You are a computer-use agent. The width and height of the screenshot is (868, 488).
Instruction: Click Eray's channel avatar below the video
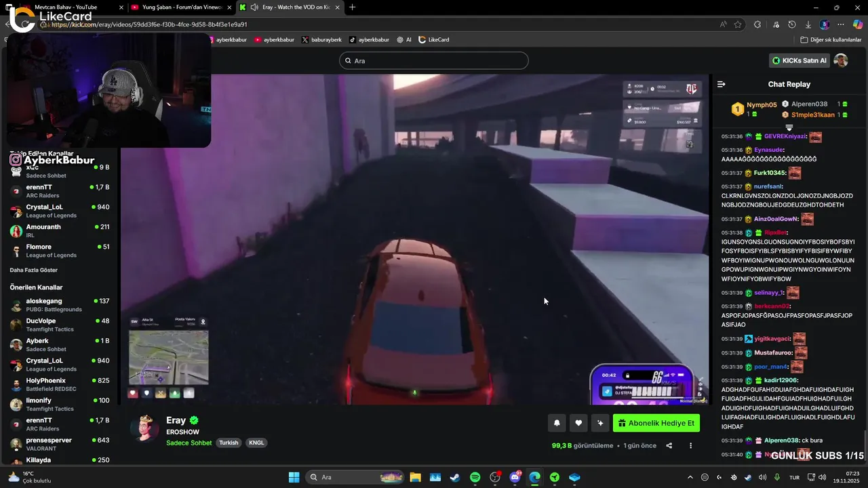(x=144, y=428)
